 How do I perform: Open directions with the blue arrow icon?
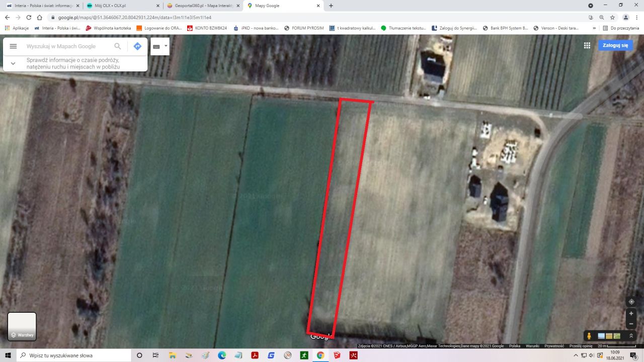click(137, 46)
